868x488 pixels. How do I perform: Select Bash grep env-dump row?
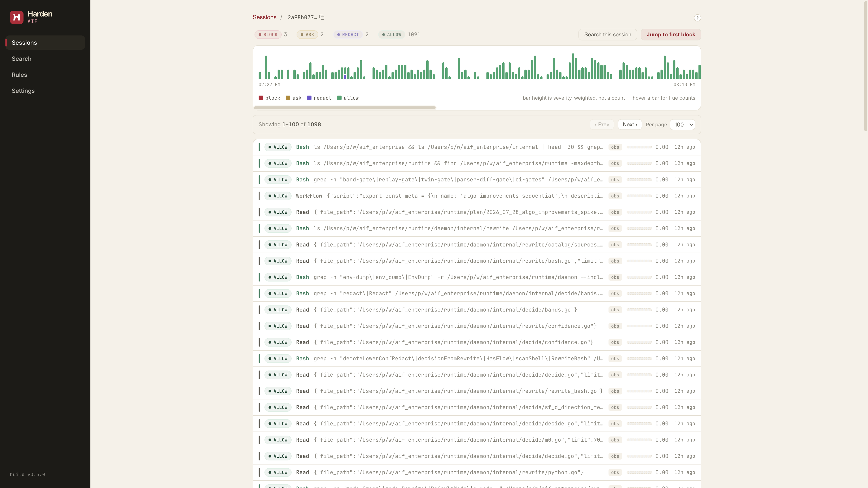tap(477, 277)
